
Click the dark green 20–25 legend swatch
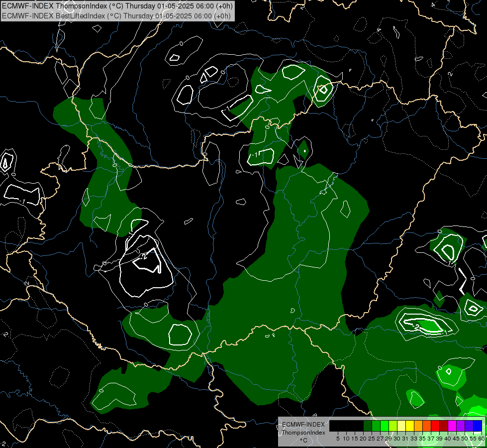(x=368, y=426)
